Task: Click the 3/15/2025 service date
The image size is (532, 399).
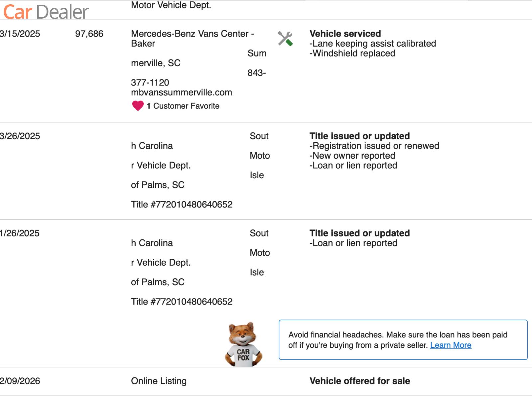Action: click(20, 34)
